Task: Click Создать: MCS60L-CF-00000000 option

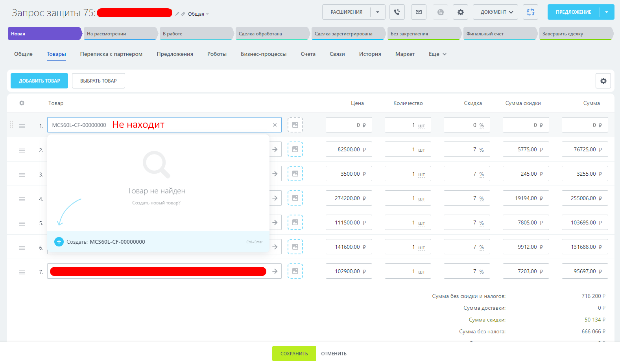Action: [x=158, y=242]
